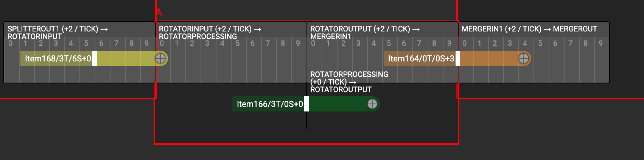
Task: Select the Item166/3T/0S+0 label
Action: [270, 104]
